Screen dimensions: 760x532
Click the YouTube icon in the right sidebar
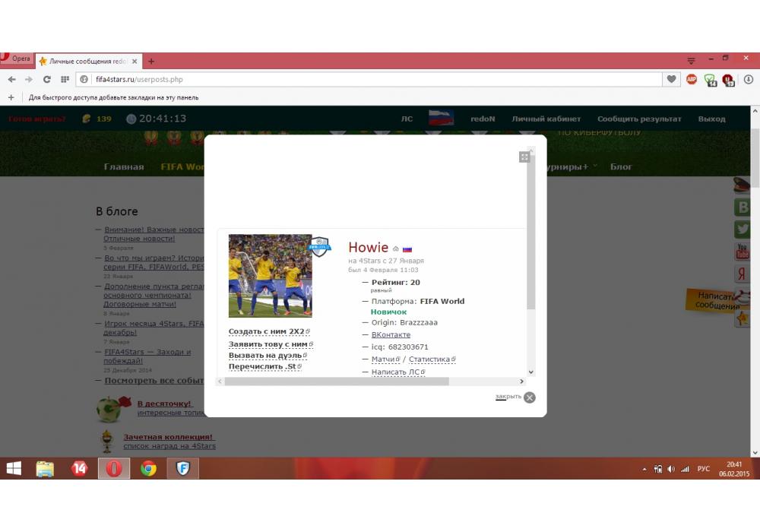pos(743,252)
